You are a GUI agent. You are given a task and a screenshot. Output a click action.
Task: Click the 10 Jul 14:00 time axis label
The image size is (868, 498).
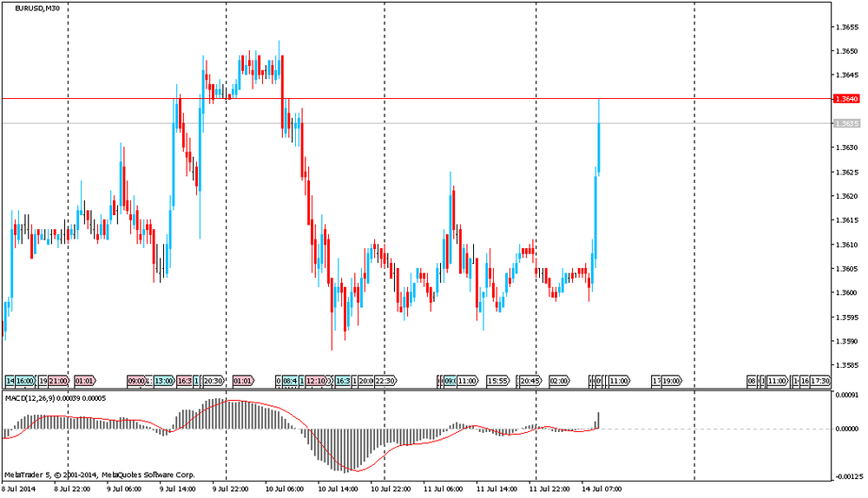(338, 488)
